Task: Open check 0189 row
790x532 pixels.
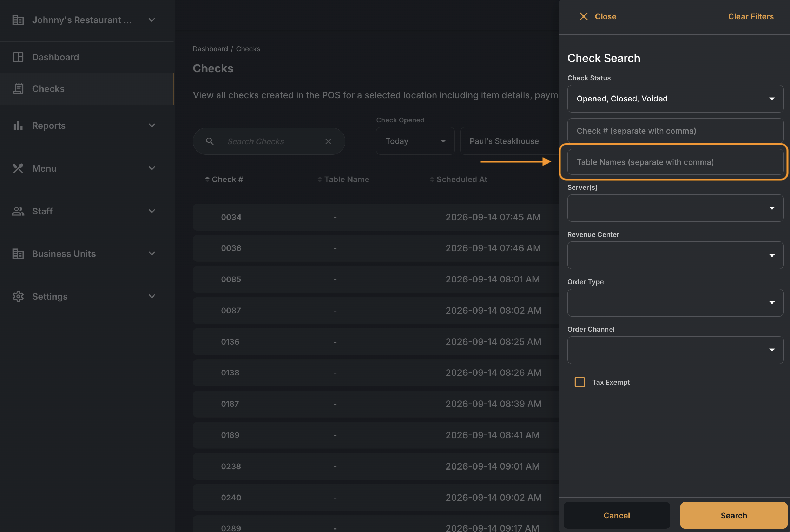Action: coord(376,435)
